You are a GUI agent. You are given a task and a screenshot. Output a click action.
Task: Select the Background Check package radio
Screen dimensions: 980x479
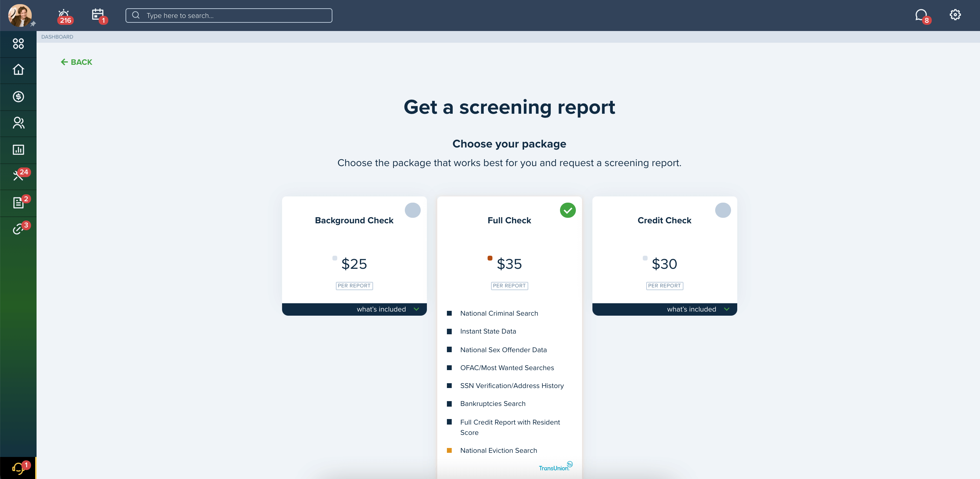[412, 210]
